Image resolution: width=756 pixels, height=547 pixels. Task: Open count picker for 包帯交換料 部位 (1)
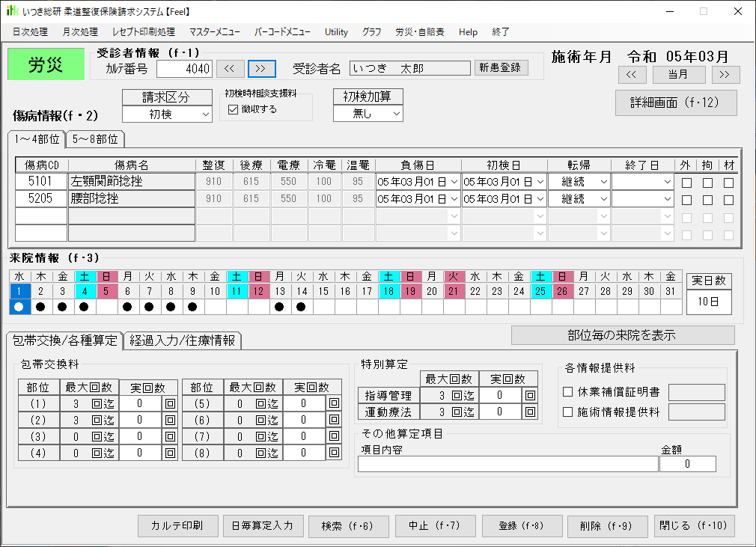pyautogui.click(x=170, y=403)
